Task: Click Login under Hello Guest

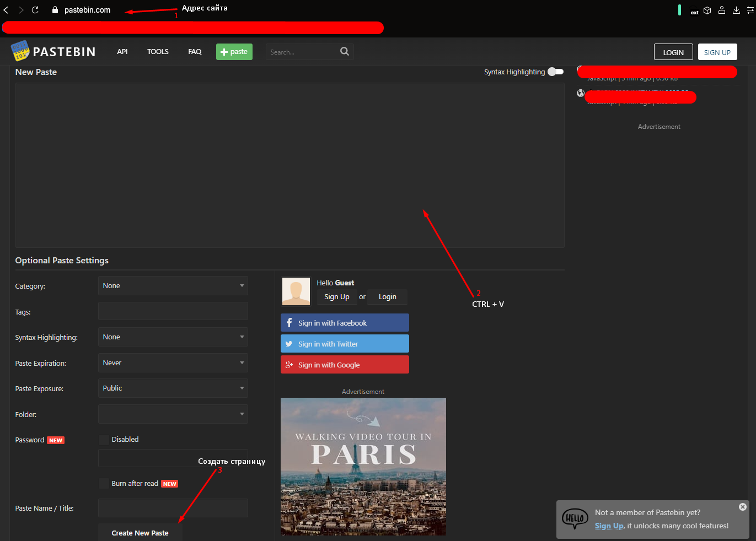Action: tap(388, 297)
